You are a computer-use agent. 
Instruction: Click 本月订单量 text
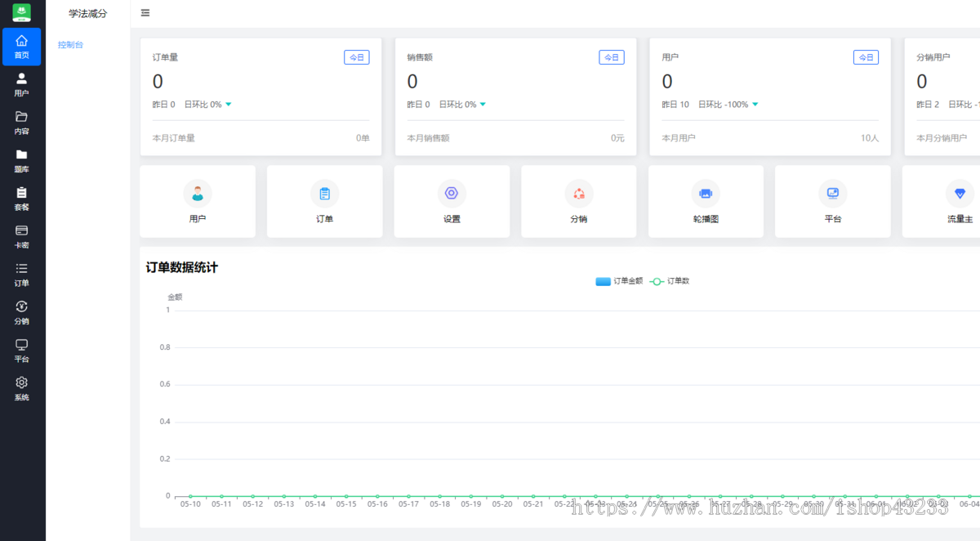[174, 138]
